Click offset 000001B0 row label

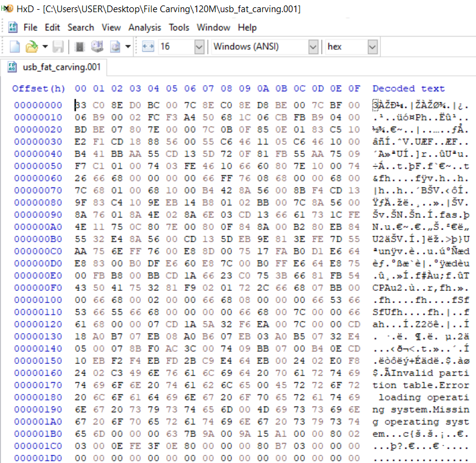tap(38, 434)
